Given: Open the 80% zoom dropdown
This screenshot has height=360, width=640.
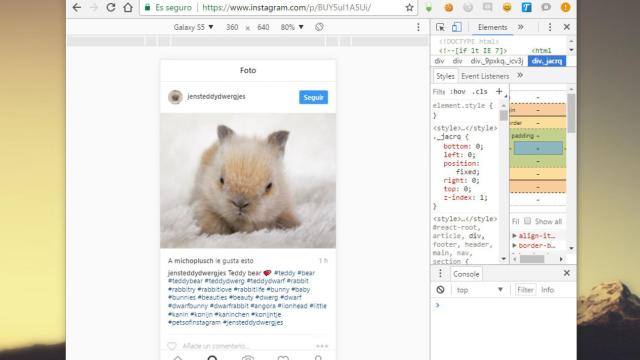Looking at the screenshot, I should pos(292,27).
